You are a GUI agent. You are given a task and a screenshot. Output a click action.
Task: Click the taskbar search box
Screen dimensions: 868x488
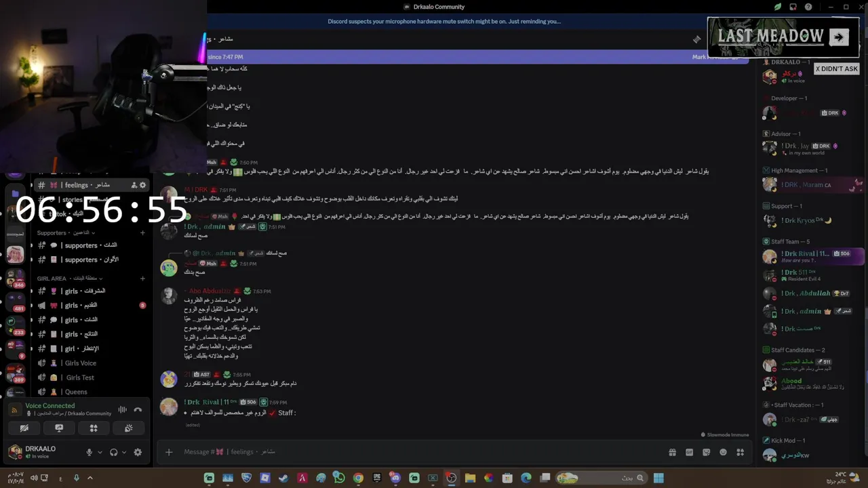point(600,478)
